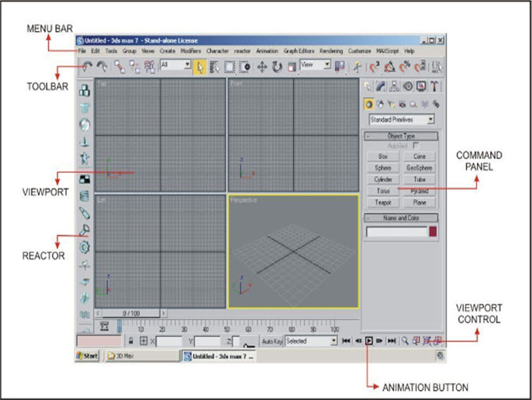
Task: Click the Cone primitive button
Action: [x=420, y=157]
